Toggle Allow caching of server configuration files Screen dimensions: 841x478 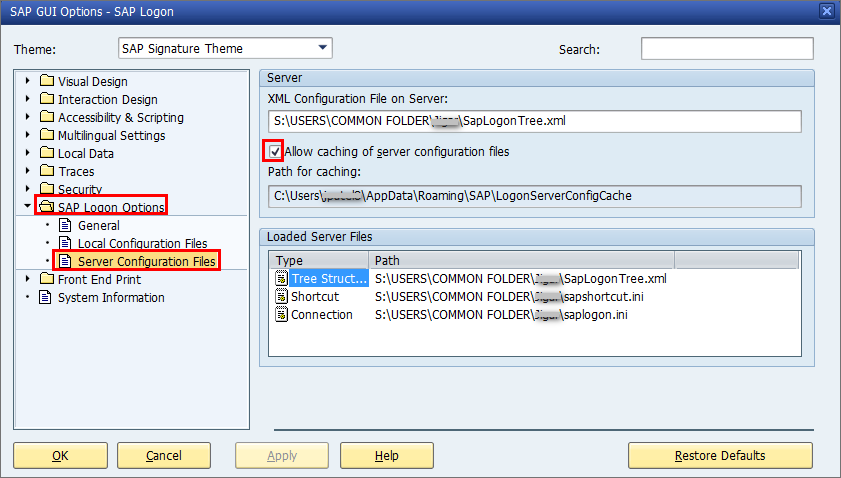pyautogui.click(x=275, y=152)
